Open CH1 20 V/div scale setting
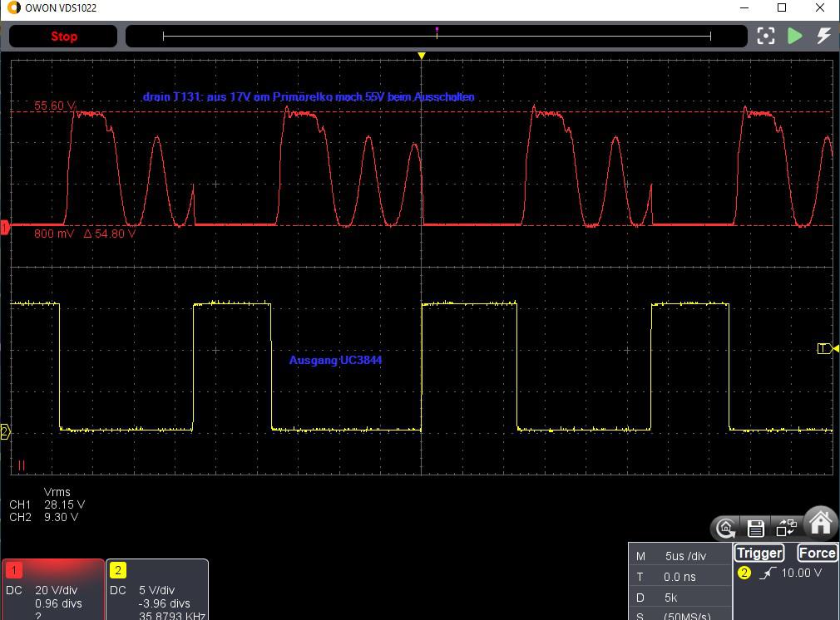The width and height of the screenshot is (840, 620). 57,590
